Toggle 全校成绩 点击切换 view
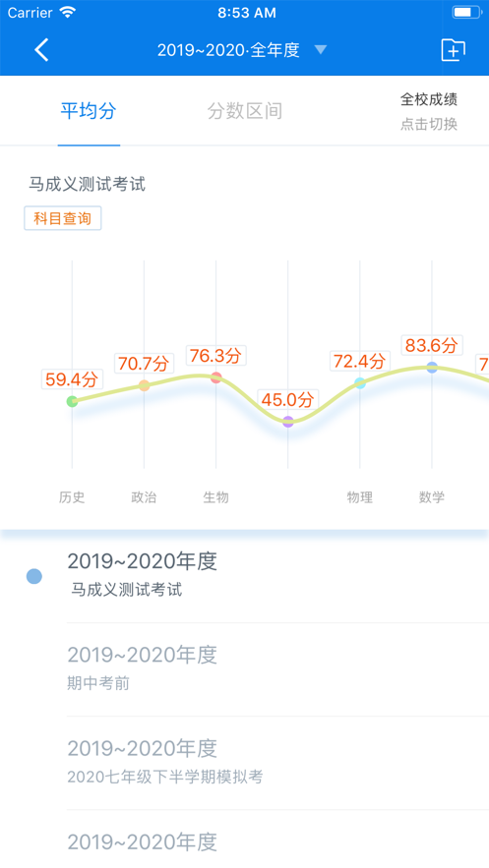 [x=429, y=111]
